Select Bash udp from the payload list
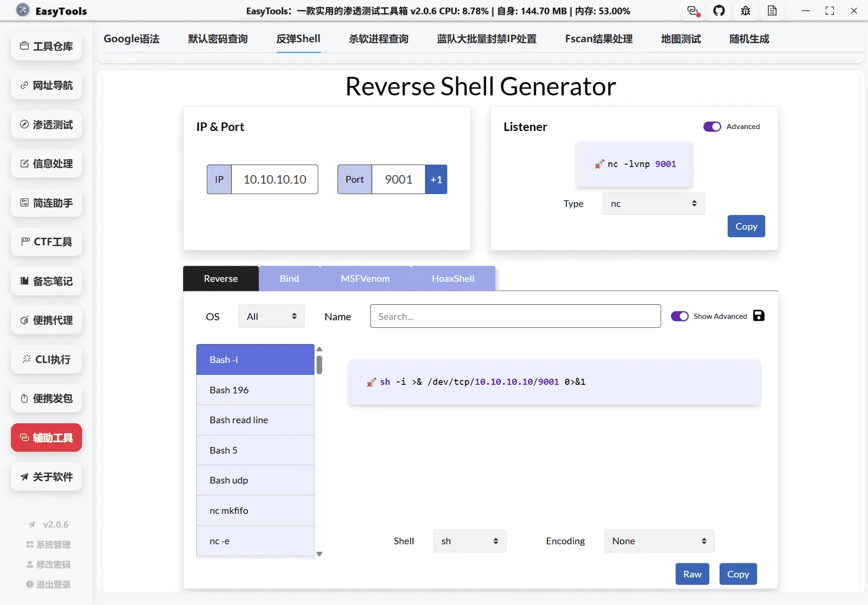The width and height of the screenshot is (868, 605). click(x=255, y=480)
